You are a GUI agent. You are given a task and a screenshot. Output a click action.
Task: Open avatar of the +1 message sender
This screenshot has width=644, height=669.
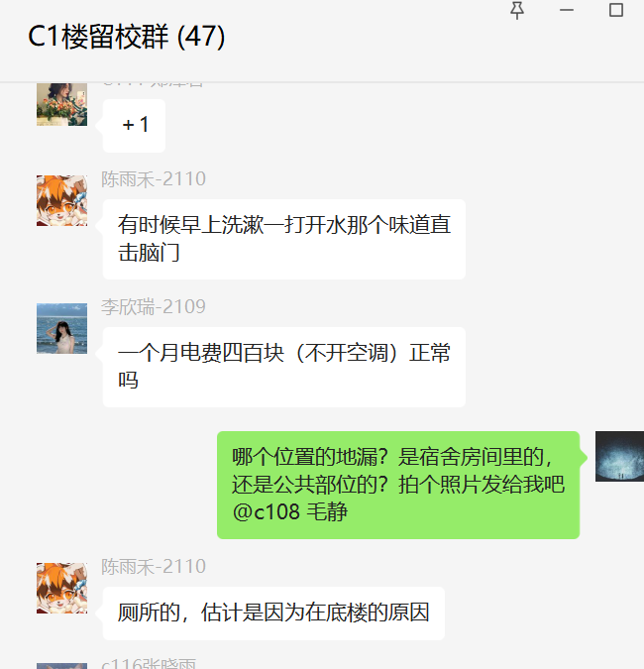61,104
